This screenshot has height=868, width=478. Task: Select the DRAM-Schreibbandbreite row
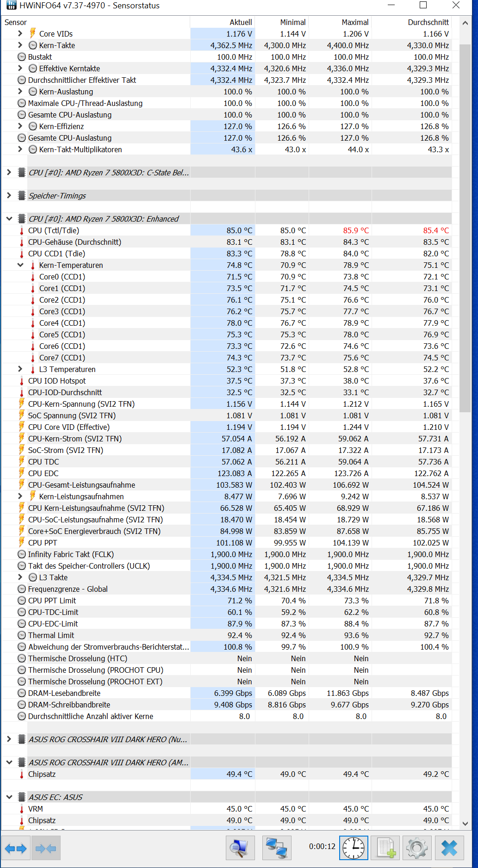pos(226,705)
